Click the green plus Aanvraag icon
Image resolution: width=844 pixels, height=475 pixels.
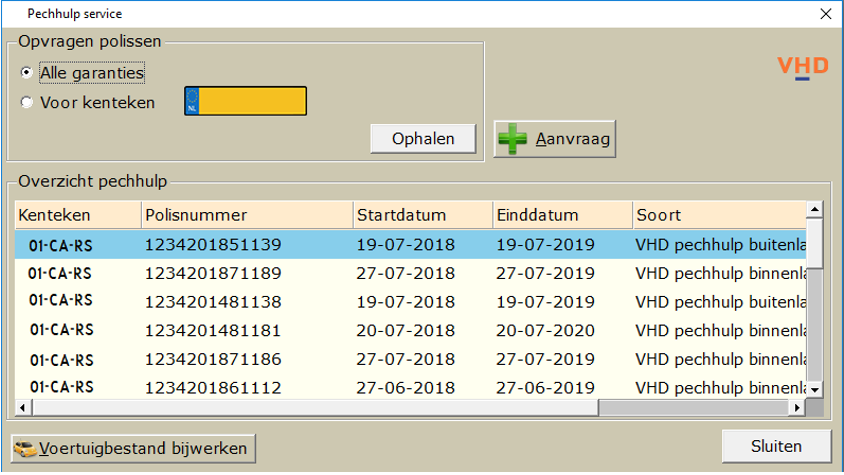512,139
